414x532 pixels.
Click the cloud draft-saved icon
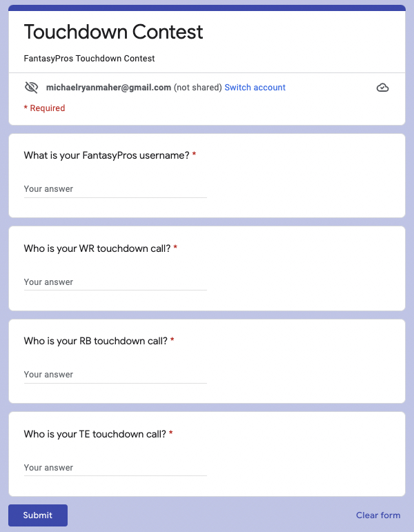click(383, 88)
